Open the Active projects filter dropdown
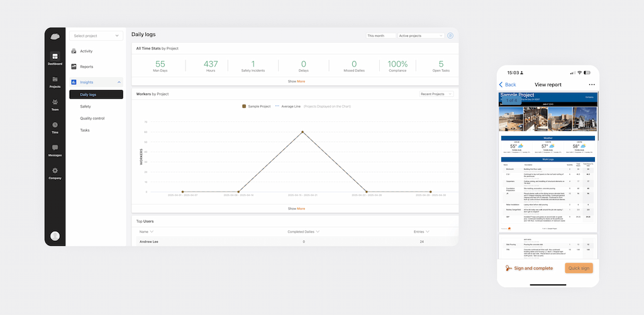 421,36
